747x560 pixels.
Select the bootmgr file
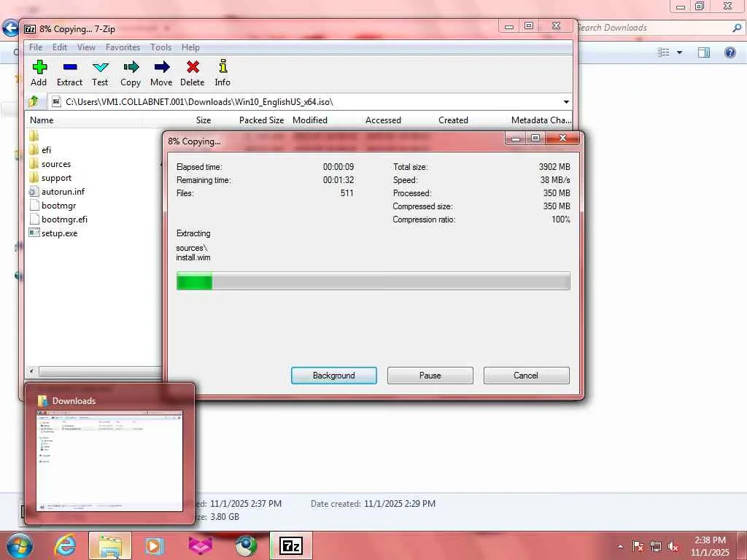pos(53,205)
